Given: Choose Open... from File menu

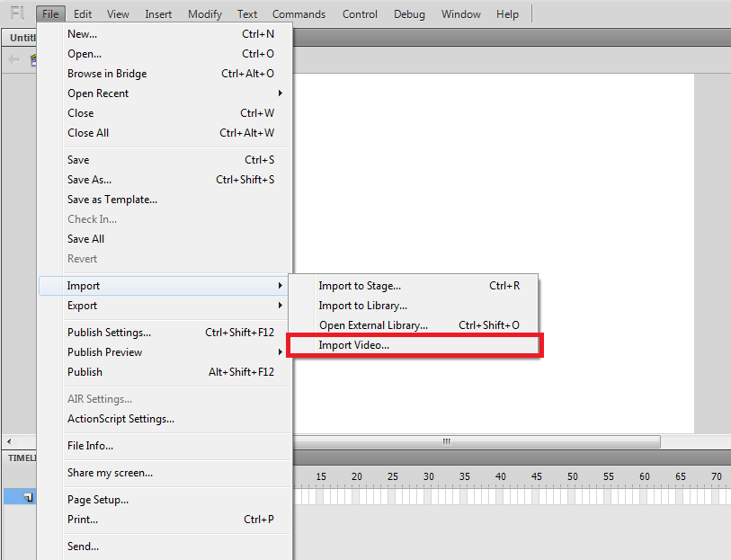Looking at the screenshot, I should click(165, 54).
